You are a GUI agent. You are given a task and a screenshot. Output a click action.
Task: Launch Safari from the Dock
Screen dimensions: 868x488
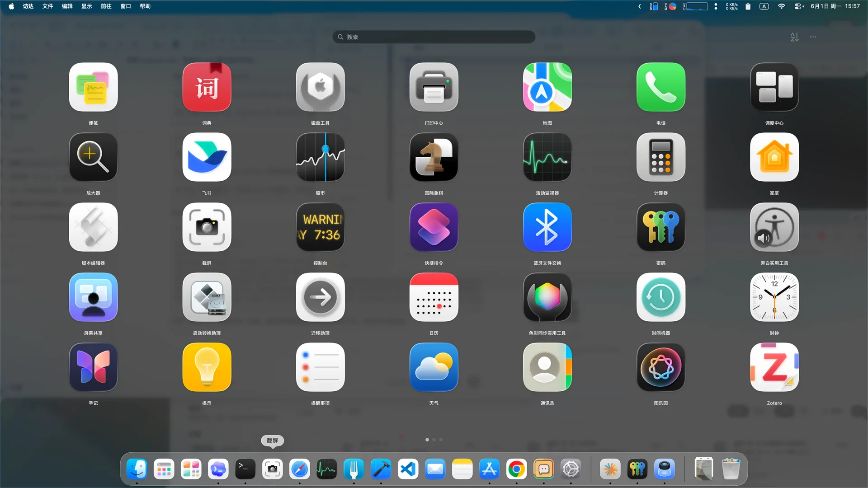point(299,469)
